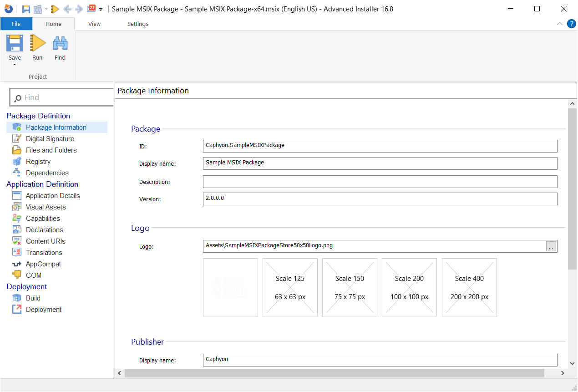Click the Find binoculars ribbon button
Screen dimensions: 578x392
60,47
